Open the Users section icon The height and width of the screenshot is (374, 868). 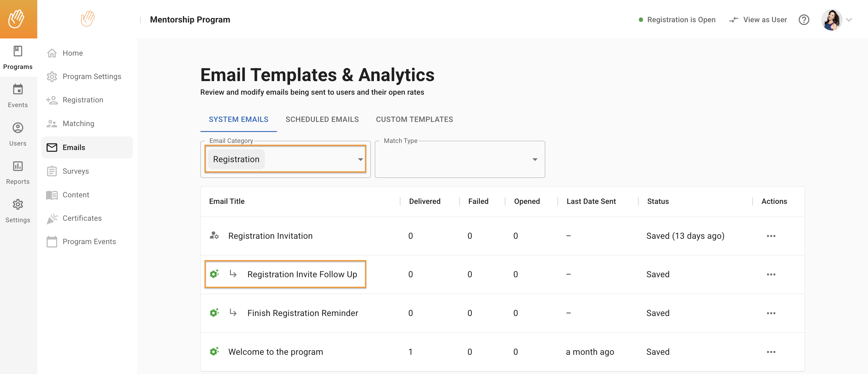[x=17, y=128]
